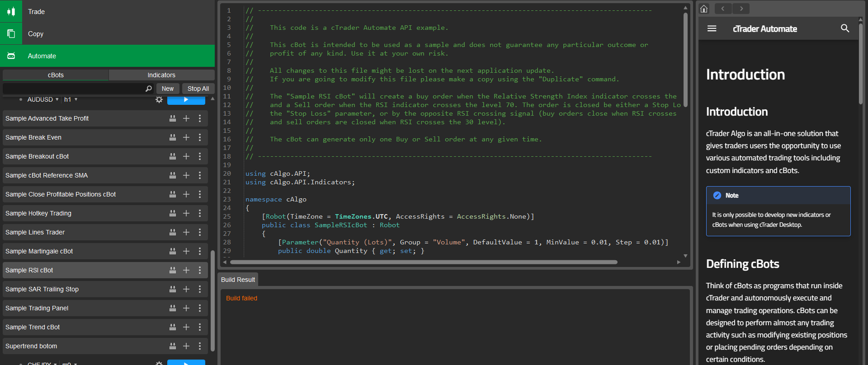Viewport: 868px width, 365px height.
Task: Open more options for Sample Trend cBot
Action: click(x=200, y=327)
